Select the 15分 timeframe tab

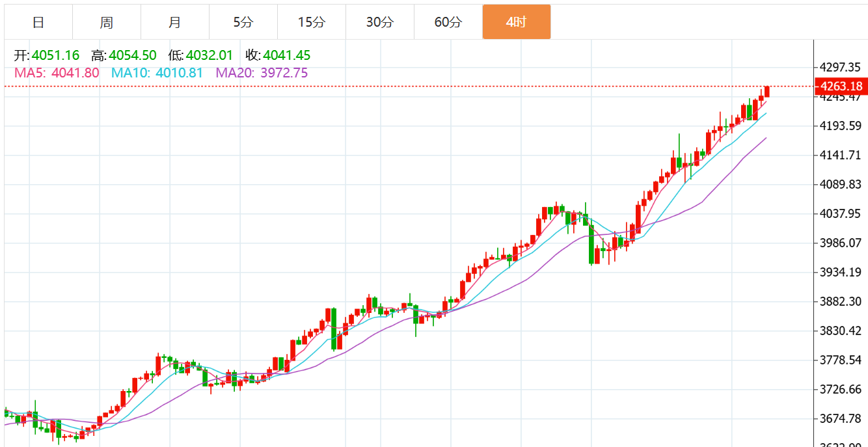[x=311, y=22]
